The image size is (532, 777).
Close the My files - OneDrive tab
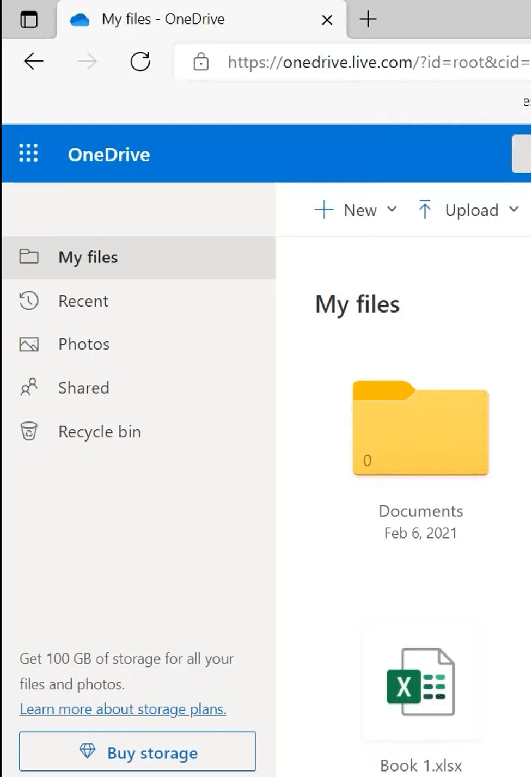327,20
